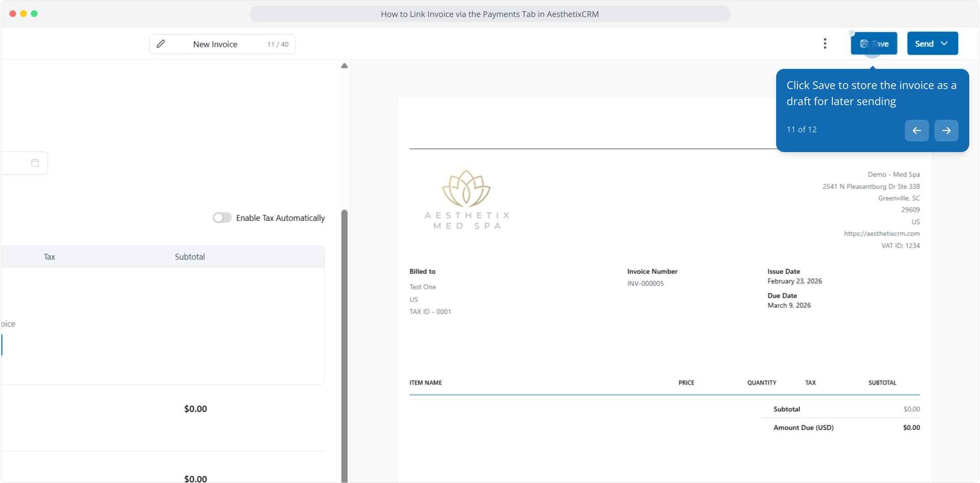Screen dimensions: 980x483
Task: Click the March 9, 2026 due date
Action: pos(789,305)
